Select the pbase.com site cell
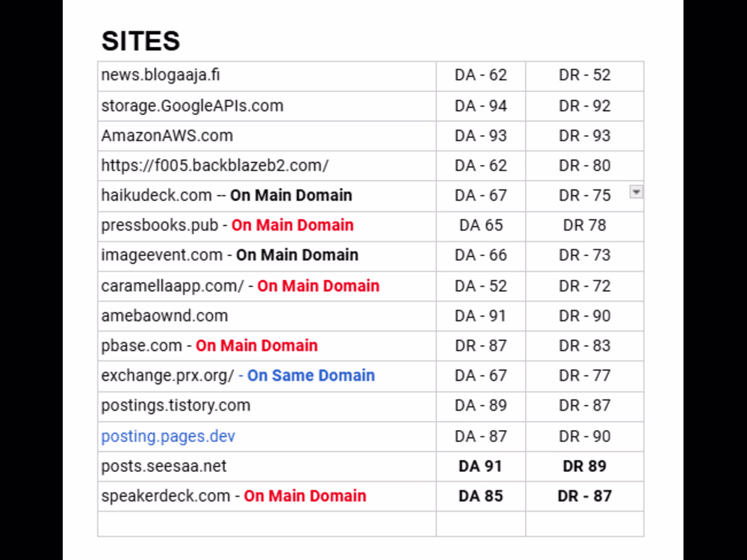Viewport: 747px width, 560px height. 142,346
